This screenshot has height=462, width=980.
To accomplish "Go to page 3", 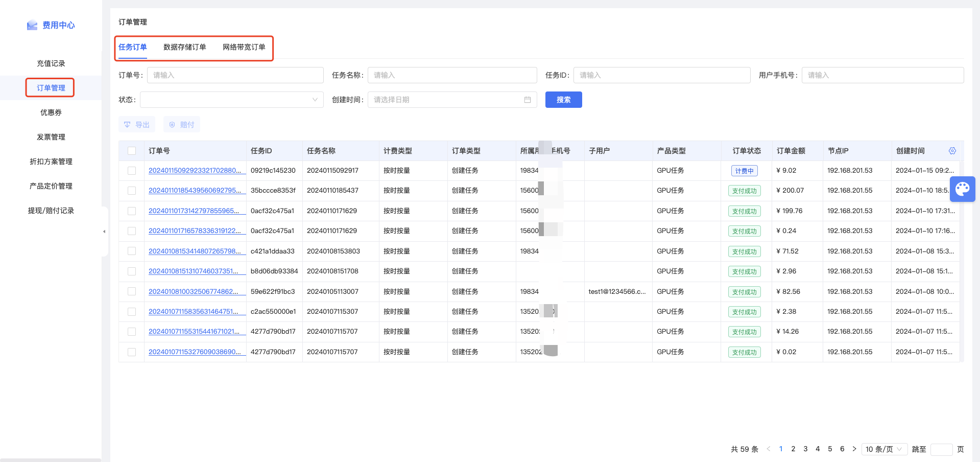I will [x=805, y=449].
